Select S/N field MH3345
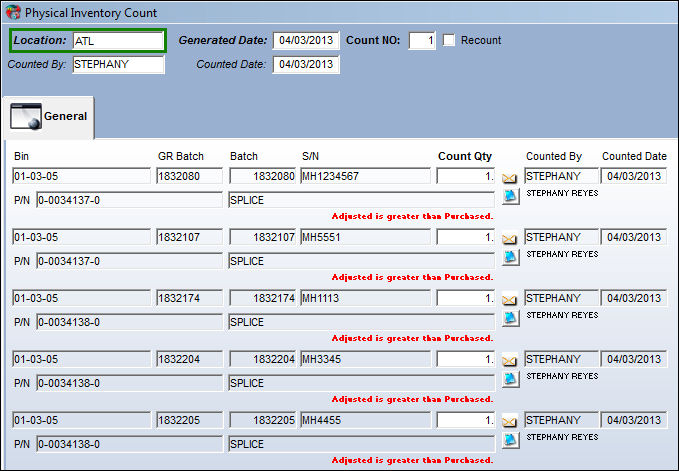This screenshot has height=471, width=679. (x=365, y=359)
